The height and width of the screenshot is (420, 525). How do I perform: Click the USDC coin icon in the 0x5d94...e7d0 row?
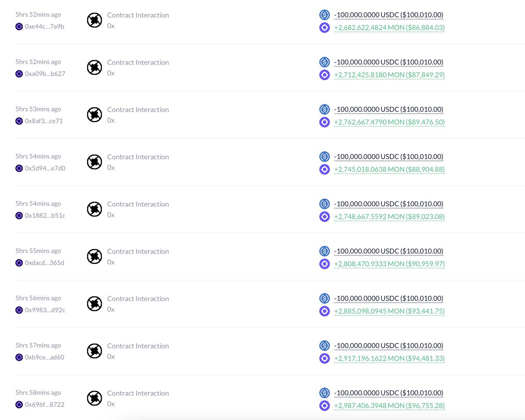tap(324, 157)
